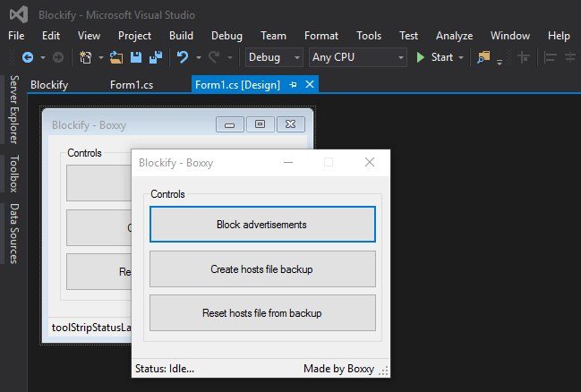The image size is (581, 392).
Task: Click Create hosts file backup button
Action: click(262, 269)
